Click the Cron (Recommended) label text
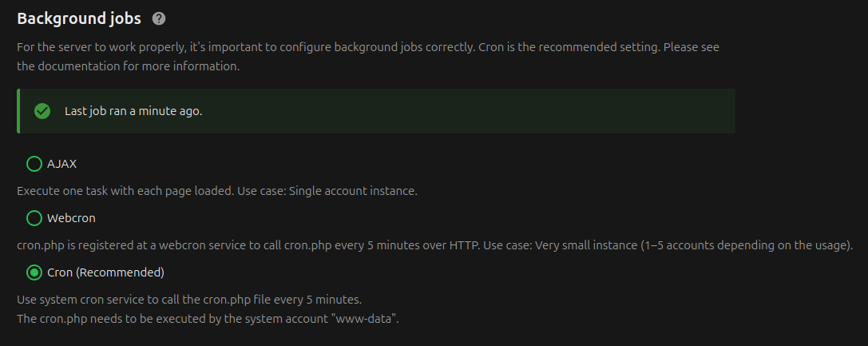 coord(105,272)
